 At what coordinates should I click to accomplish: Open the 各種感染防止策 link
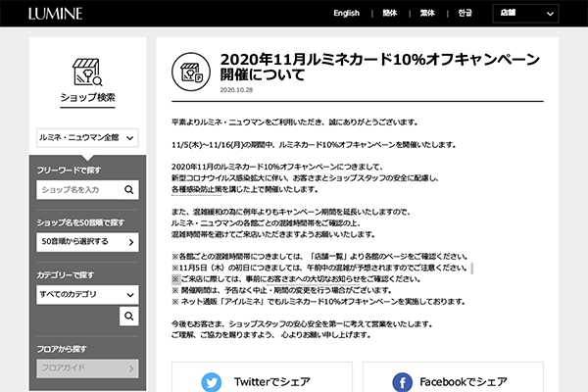pyautogui.click(x=197, y=189)
